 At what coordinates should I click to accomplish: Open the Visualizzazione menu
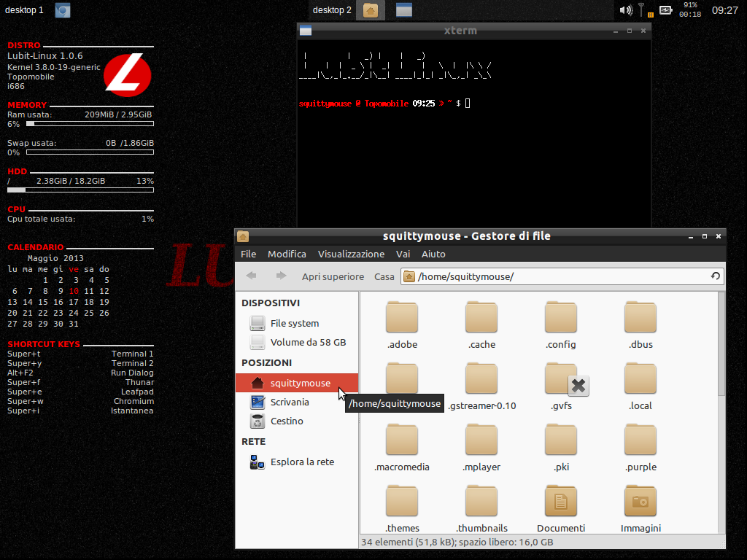pyautogui.click(x=351, y=254)
